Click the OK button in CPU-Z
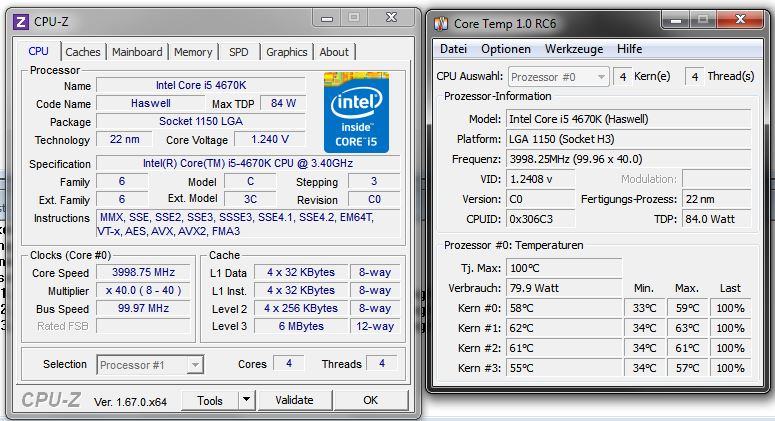775x421 pixels. (x=371, y=400)
